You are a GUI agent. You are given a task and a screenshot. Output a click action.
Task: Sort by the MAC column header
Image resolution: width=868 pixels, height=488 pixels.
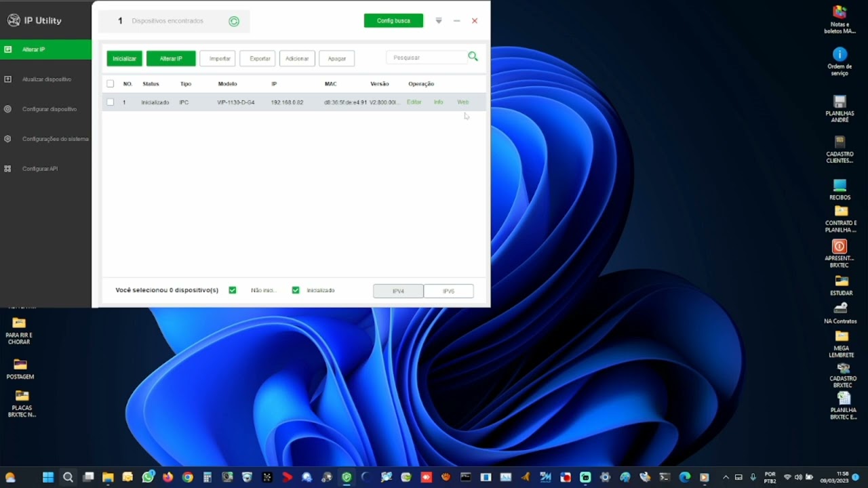click(x=330, y=84)
